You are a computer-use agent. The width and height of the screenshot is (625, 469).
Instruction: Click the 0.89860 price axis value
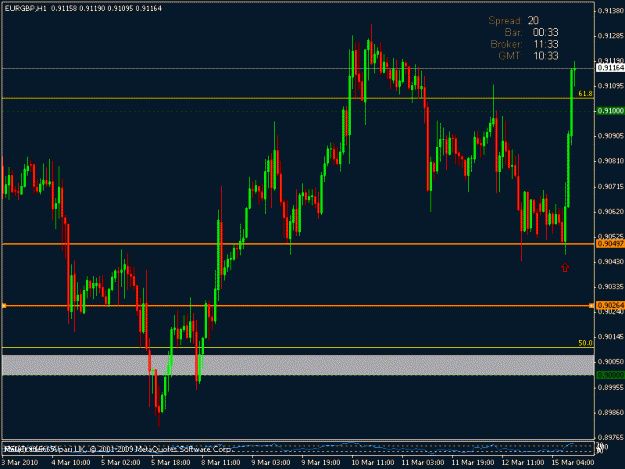click(x=611, y=412)
